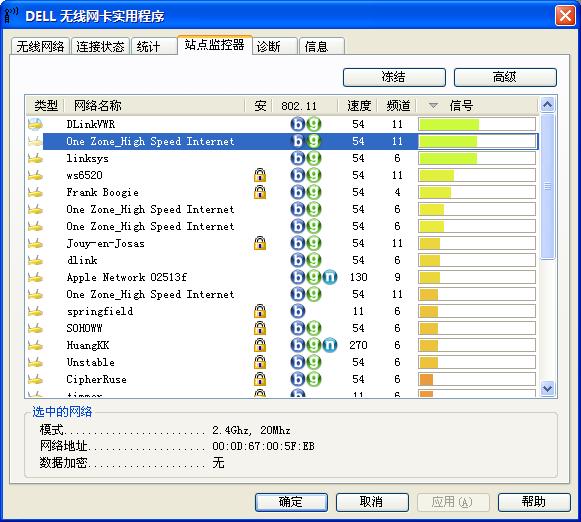Screen dimensions: 581x522
Task: Click the scroll down arrow of network list
Action: click(547, 389)
